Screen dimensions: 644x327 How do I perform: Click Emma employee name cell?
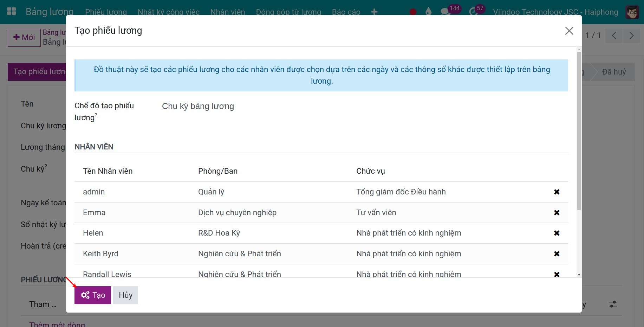coord(94,212)
